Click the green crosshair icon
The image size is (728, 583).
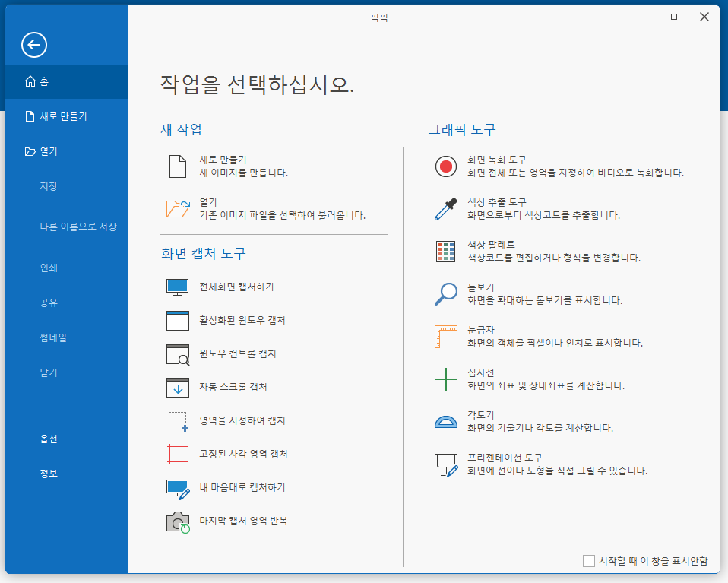pos(446,379)
